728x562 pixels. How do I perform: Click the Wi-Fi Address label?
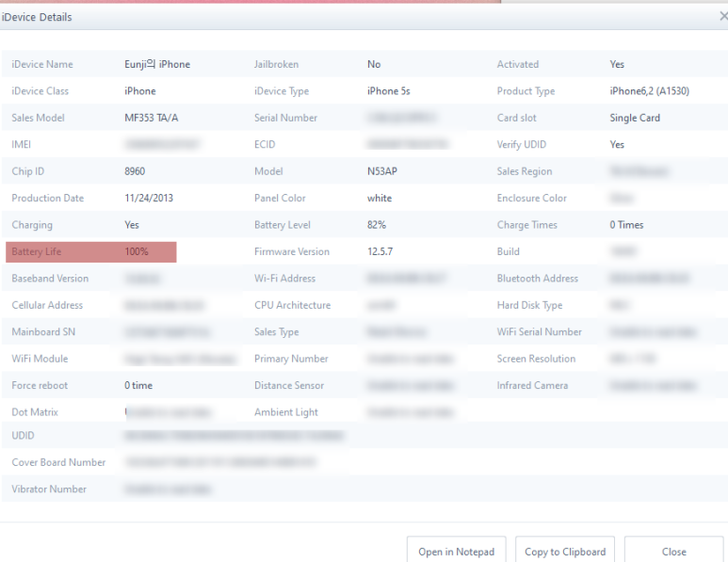point(284,279)
